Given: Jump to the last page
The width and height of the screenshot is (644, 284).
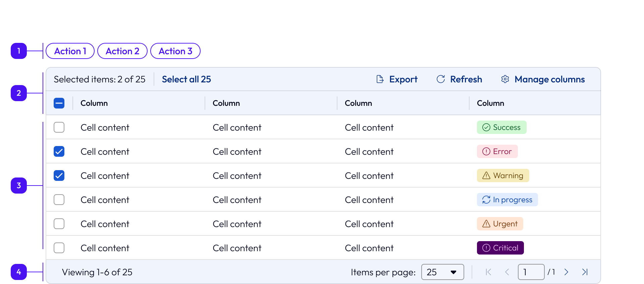Looking at the screenshot, I should pyautogui.click(x=585, y=272).
